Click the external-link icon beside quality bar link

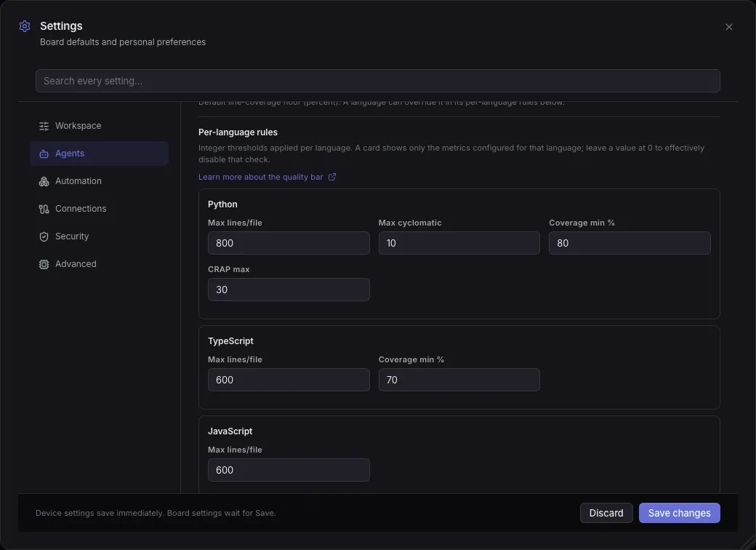(331, 177)
